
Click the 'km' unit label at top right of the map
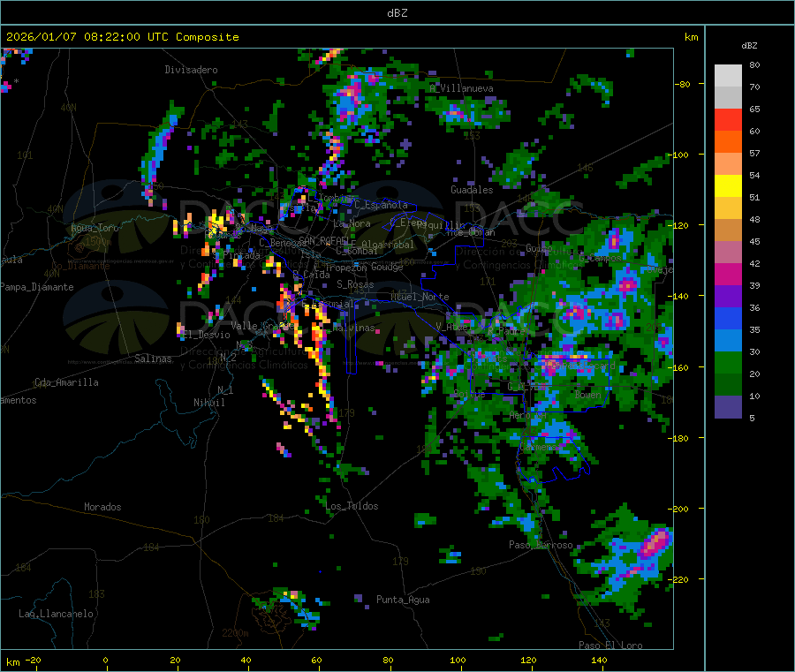pyautogui.click(x=691, y=37)
